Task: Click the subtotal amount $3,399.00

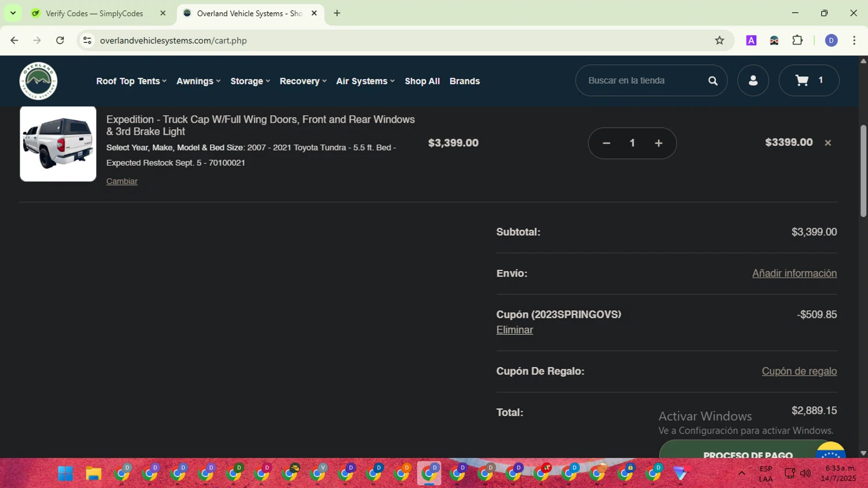Action: (x=814, y=232)
